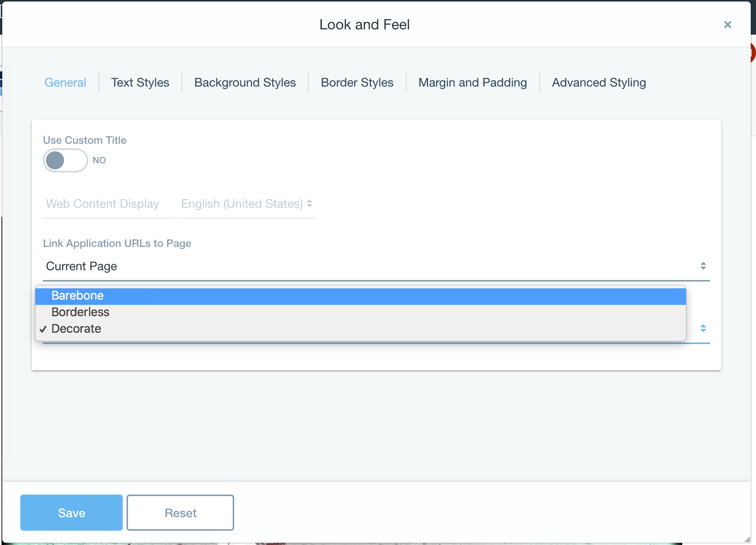Open the Background Styles tab

click(245, 82)
